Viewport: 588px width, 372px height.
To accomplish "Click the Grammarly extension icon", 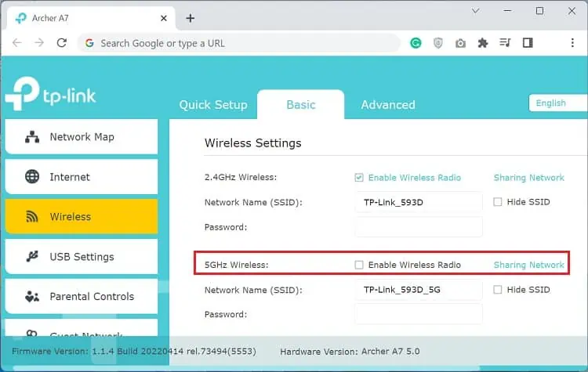I will (416, 43).
